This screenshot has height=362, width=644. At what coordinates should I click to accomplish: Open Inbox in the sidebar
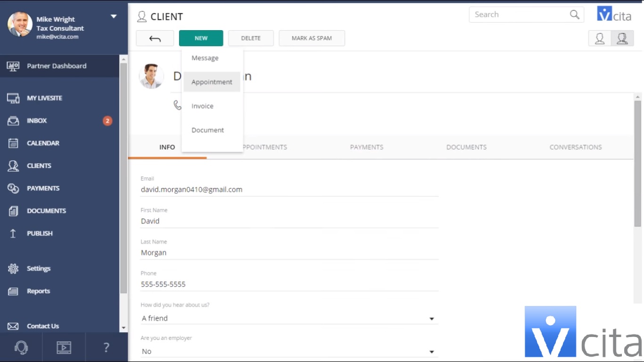pyautogui.click(x=37, y=121)
